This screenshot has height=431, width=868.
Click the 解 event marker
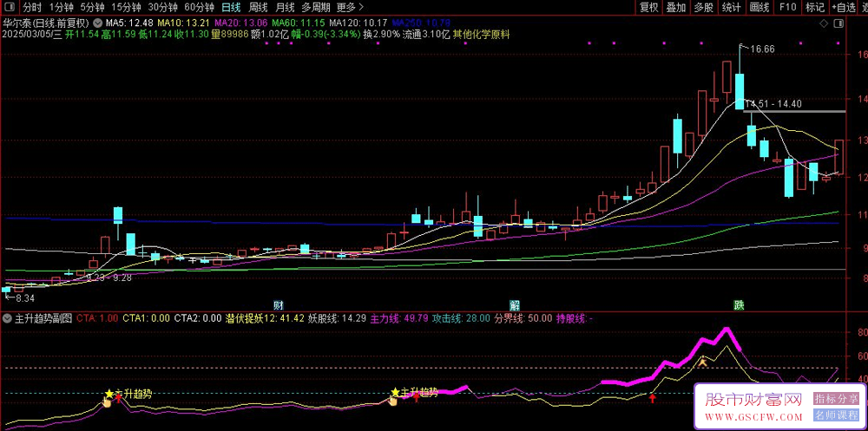click(x=515, y=305)
